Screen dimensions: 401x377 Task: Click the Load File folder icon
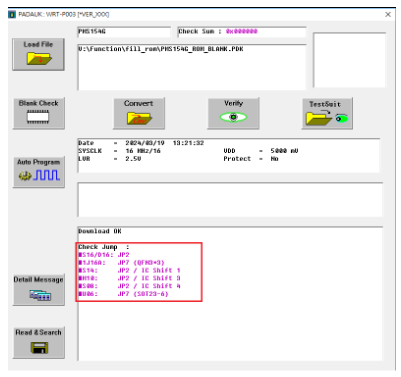[x=39, y=59]
